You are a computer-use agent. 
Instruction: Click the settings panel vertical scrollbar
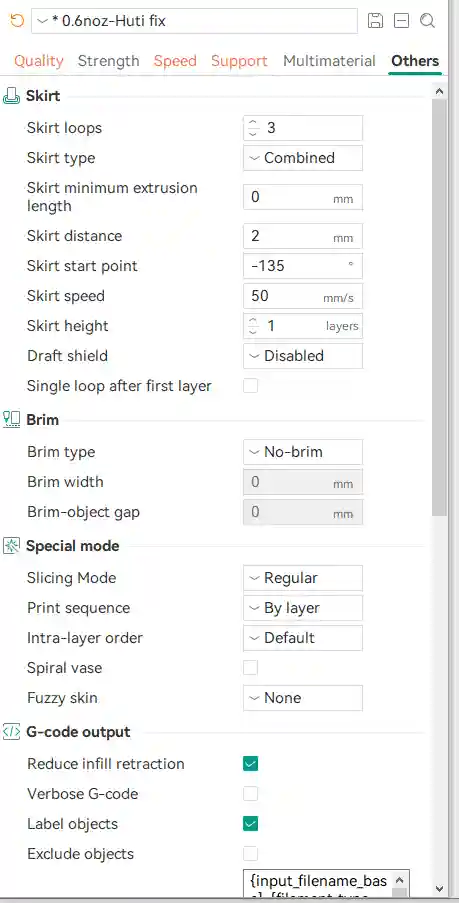(x=439, y=308)
